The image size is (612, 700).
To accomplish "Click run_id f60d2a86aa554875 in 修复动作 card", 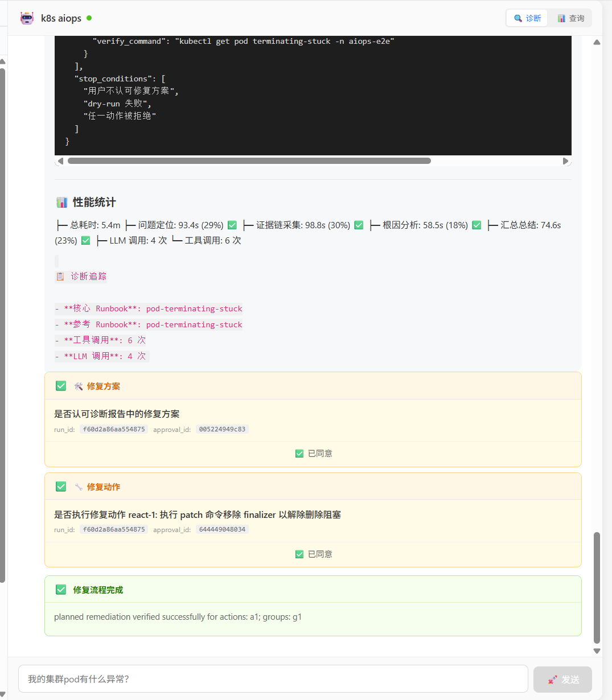I will [114, 529].
